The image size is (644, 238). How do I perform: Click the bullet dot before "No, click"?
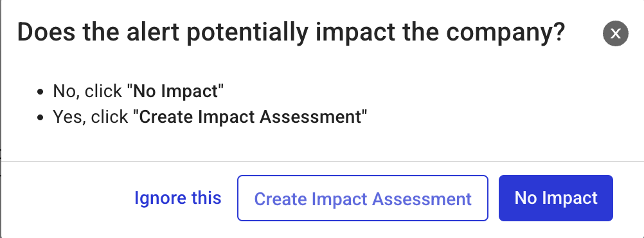point(40,92)
